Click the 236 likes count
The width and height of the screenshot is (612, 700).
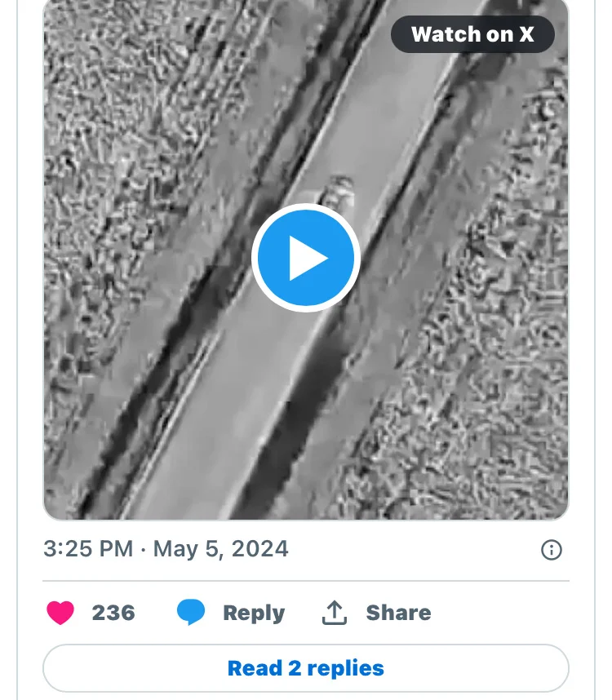113,613
